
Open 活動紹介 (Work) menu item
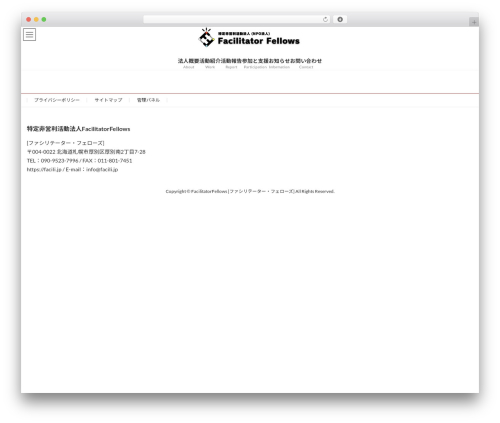pyautogui.click(x=210, y=63)
